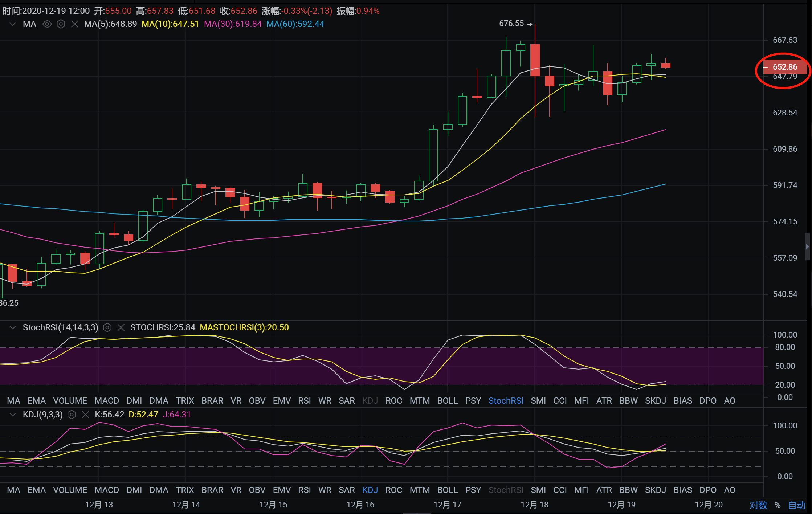812x514 pixels.
Task: Collapse the MA indicator chevron
Action: click(13, 24)
